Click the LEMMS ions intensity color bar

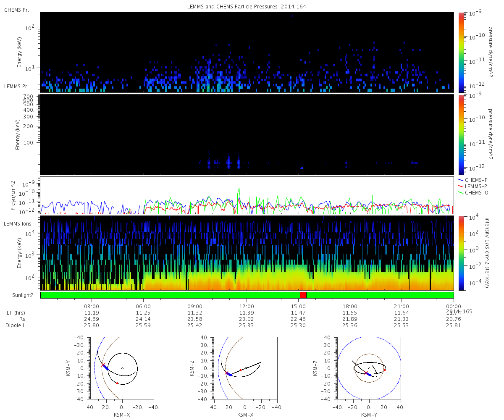pyautogui.click(x=461, y=253)
